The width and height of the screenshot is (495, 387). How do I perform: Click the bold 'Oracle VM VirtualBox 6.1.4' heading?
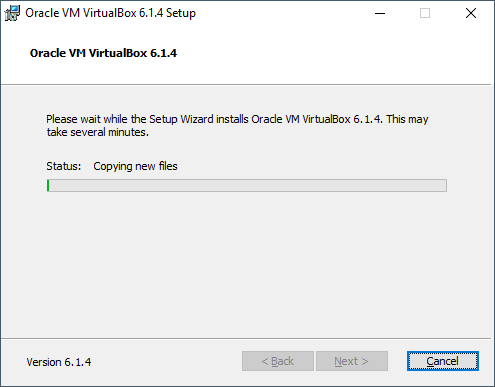(103, 53)
